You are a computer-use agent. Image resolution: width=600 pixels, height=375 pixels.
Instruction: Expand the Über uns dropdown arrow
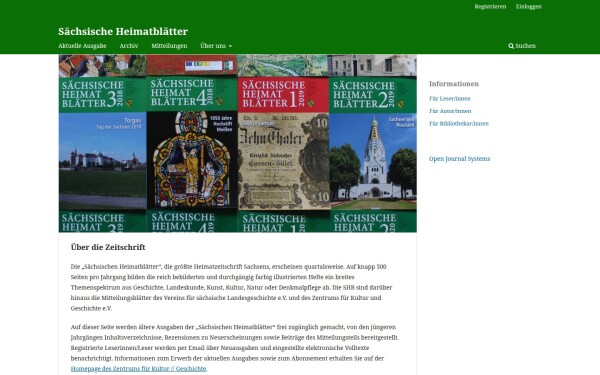(230, 46)
